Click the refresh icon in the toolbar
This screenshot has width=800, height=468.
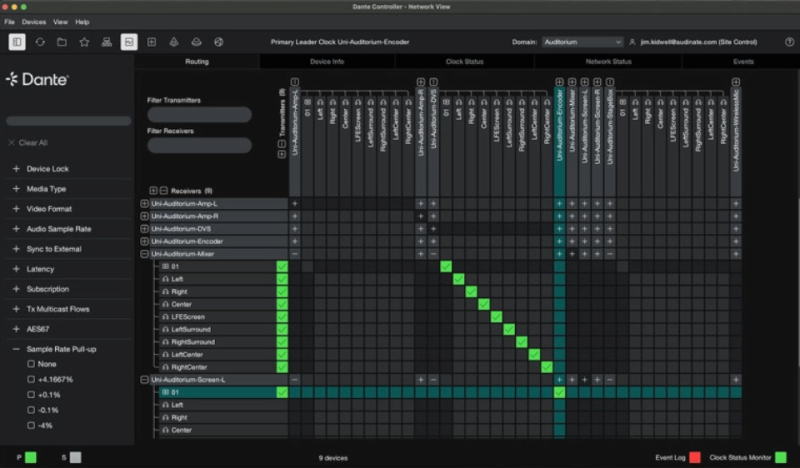pyautogui.click(x=39, y=42)
